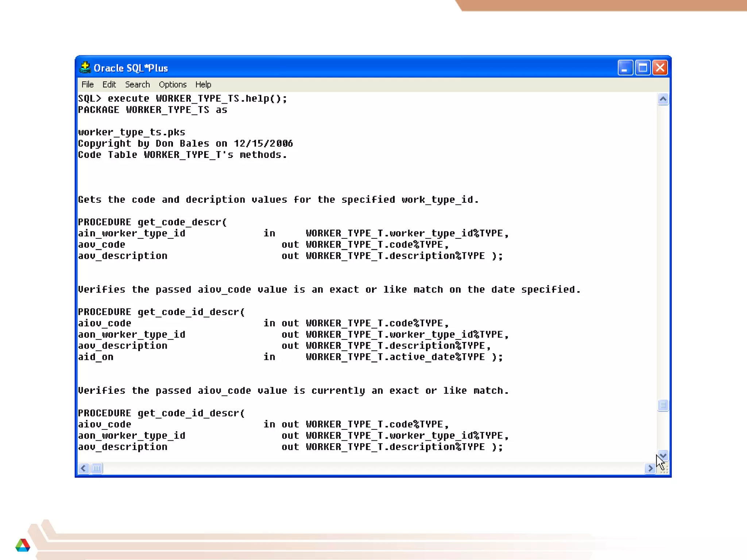Click the 'Code Table WORKER_TYPE_T's methods.' line
This screenshot has height=560, width=747.
[x=182, y=155]
